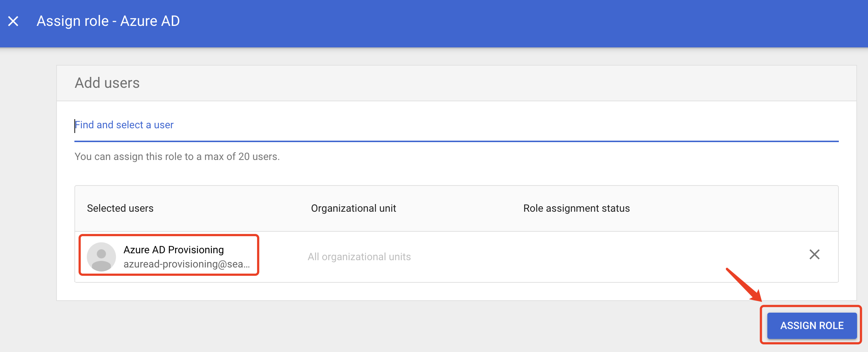This screenshot has height=352, width=868.
Task: Click the Selected users column header
Action: (x=120, y=208)
